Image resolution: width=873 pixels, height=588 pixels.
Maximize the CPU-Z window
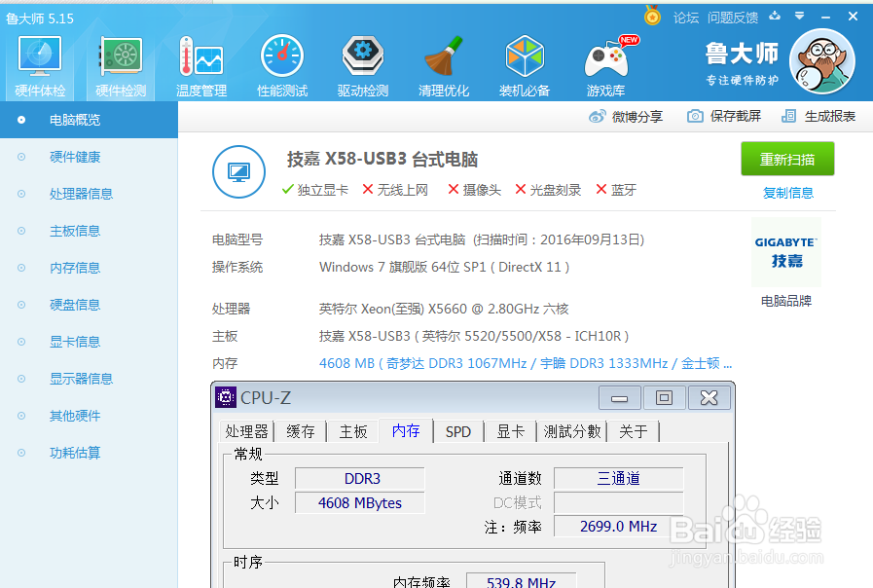click(664, 398)
